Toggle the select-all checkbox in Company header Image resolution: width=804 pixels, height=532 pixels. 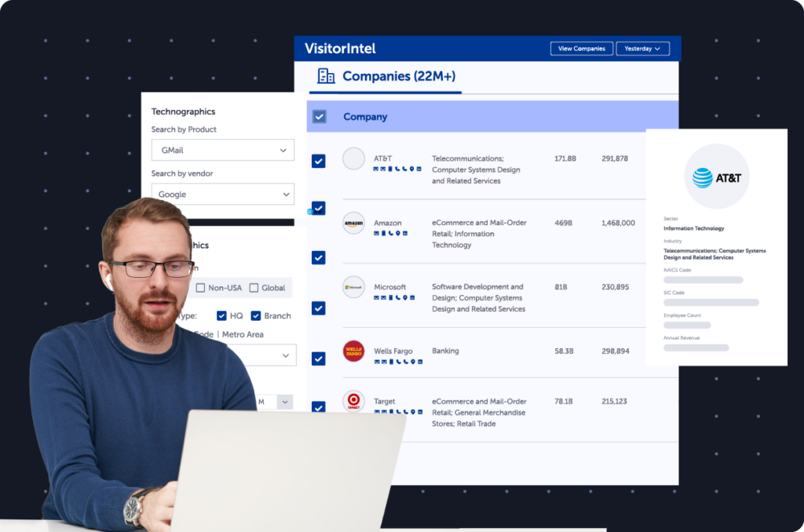point(319,116)
